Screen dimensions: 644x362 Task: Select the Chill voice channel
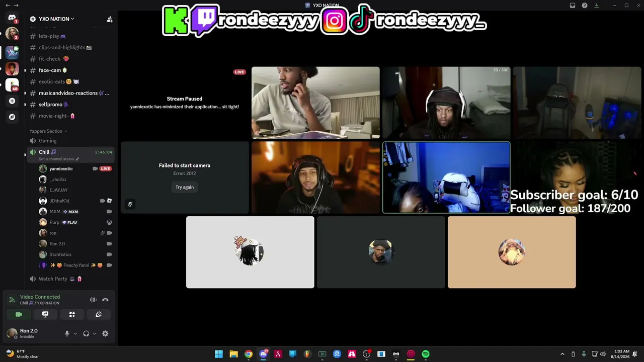click(x=70, y=154)
